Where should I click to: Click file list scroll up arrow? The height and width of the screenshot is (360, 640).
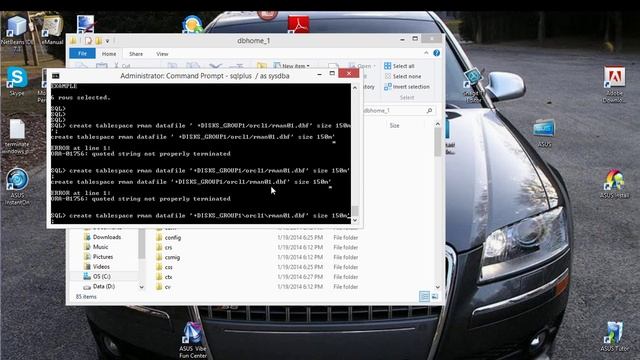[x=438, y=124]
